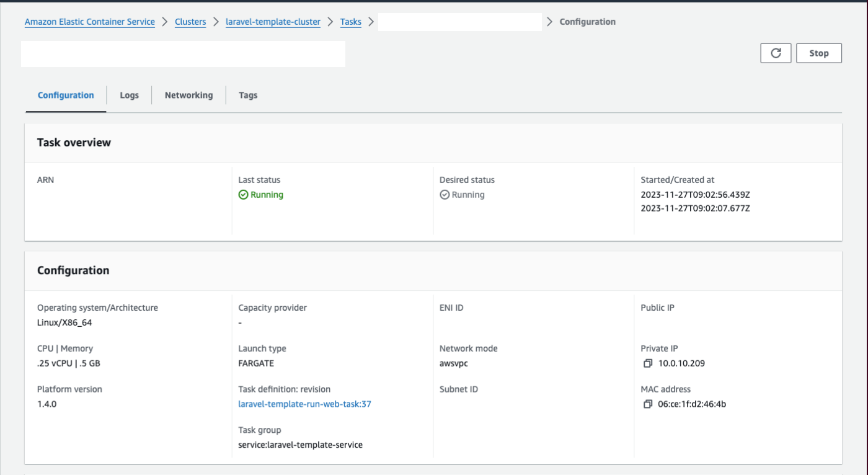
Task: Click the MAC address value 06:ce:1f:d2:46:4b
Action: (692, 404)
